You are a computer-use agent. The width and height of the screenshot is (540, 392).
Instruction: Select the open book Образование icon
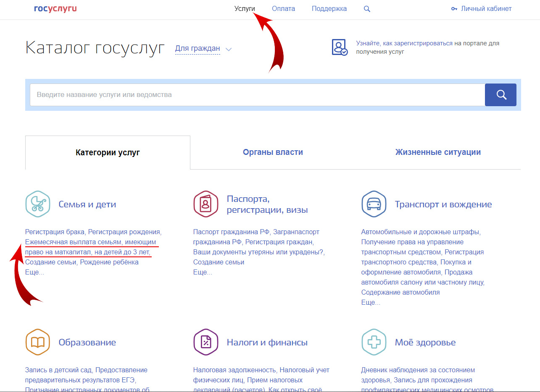37,342
